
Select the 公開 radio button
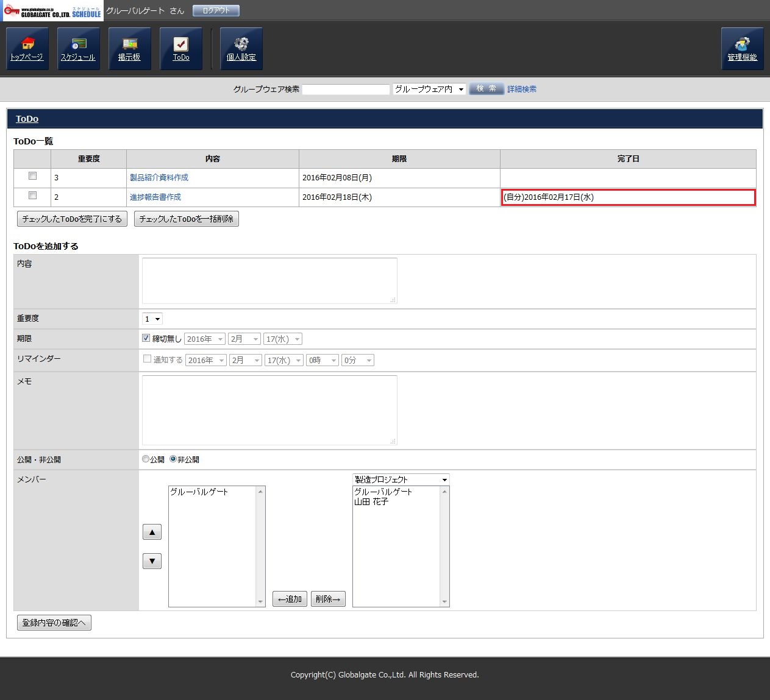[146, 459]
